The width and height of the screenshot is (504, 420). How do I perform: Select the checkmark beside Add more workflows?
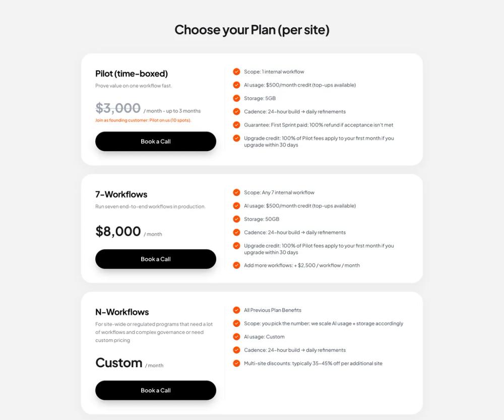click(236, 265)
